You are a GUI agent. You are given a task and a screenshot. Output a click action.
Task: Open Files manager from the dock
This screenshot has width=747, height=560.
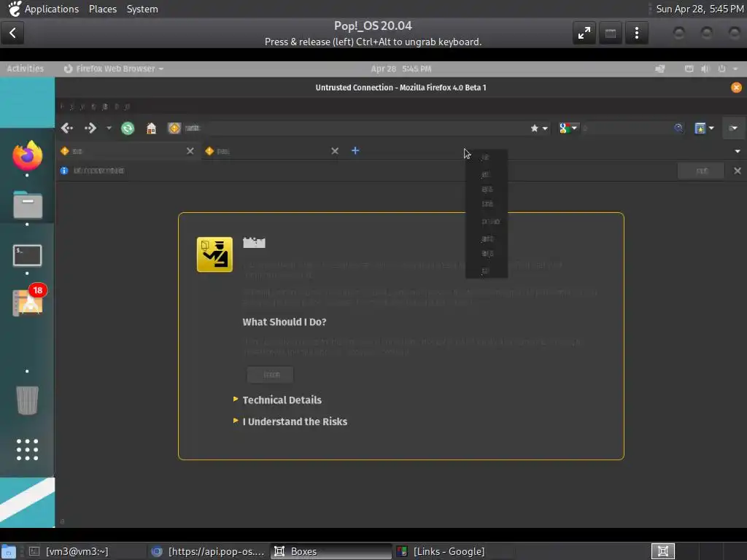pyautogui.click(x=27, y=205)
